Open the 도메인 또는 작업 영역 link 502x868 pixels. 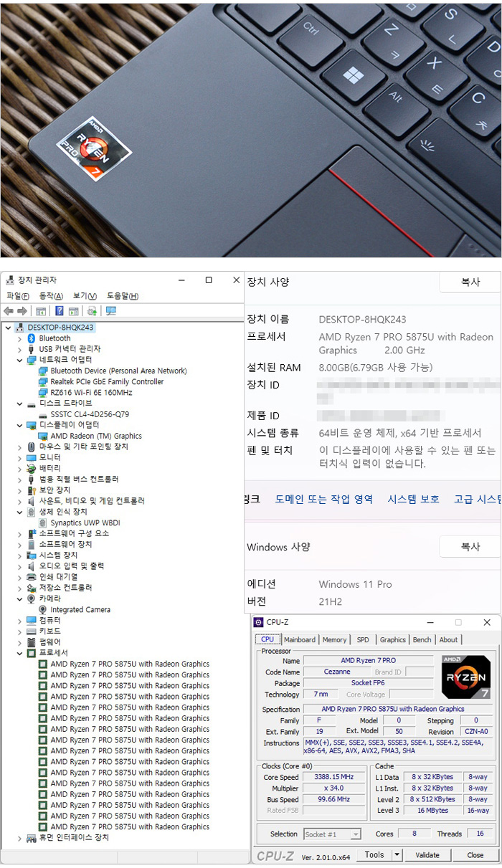click(324, 500)
